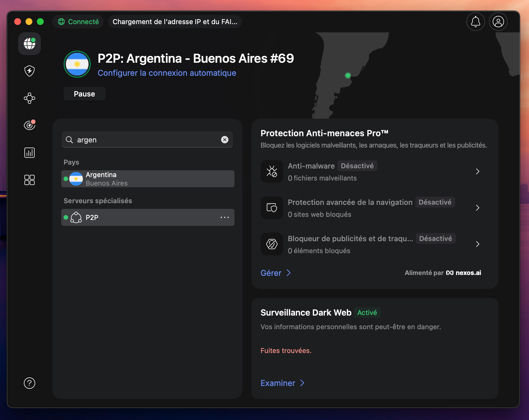Expand Protection avancée de la navigation settings

click(x=478, y=208)
